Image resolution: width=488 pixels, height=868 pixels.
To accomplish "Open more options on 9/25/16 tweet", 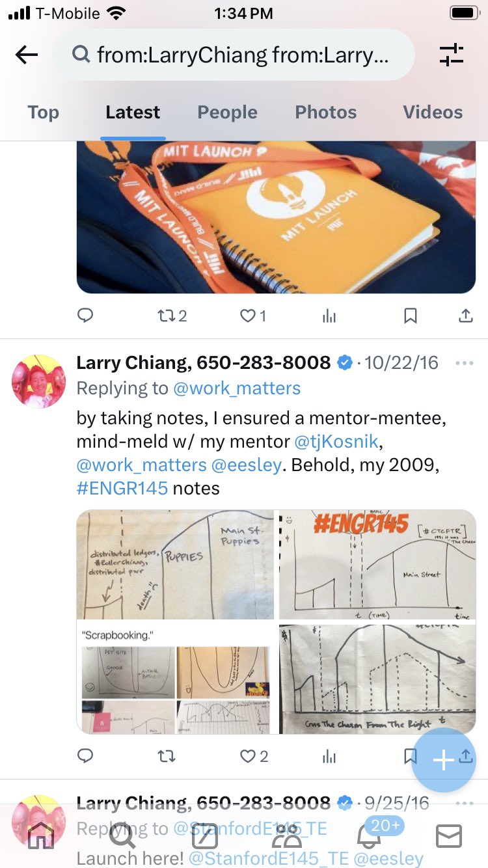I will point(465,804).
